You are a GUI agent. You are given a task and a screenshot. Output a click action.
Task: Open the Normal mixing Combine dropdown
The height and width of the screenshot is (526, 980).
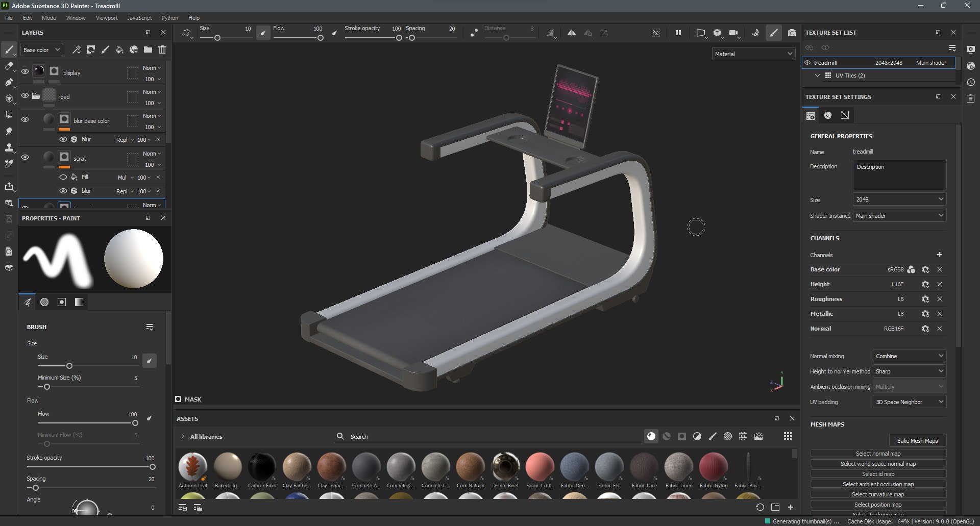910,356
